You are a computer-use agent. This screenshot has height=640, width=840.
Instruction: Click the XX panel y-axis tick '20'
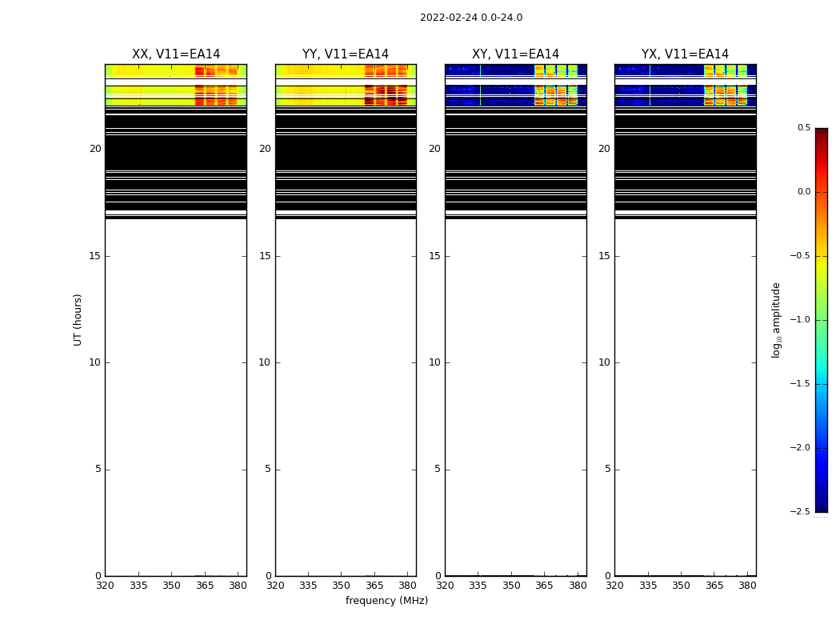coord(95,149)
